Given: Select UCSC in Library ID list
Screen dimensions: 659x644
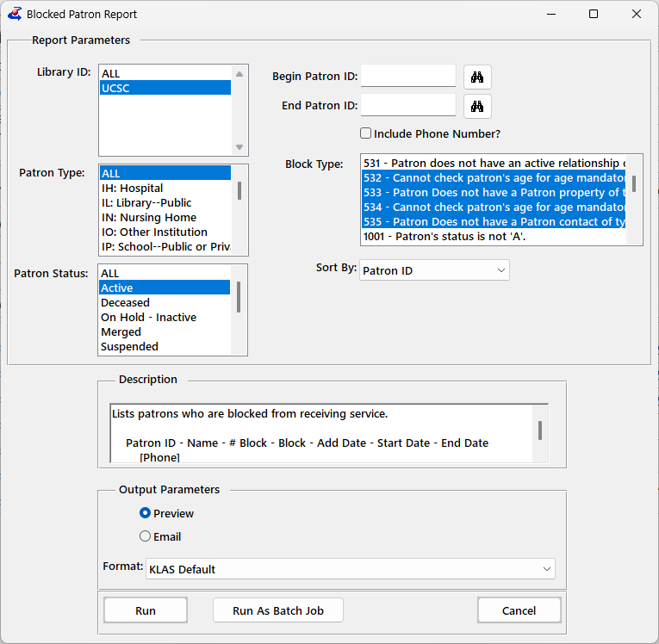Looking at the screenshot, I should point(165,88).
